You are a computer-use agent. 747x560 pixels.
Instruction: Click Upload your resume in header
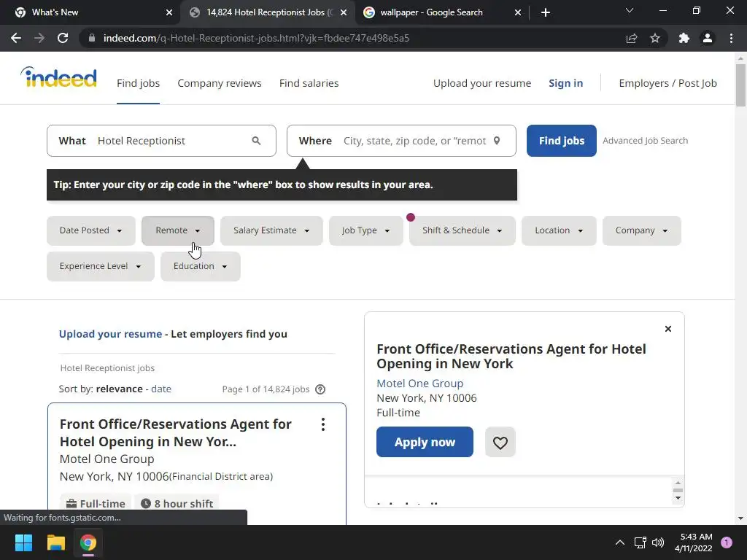[482, 83]
